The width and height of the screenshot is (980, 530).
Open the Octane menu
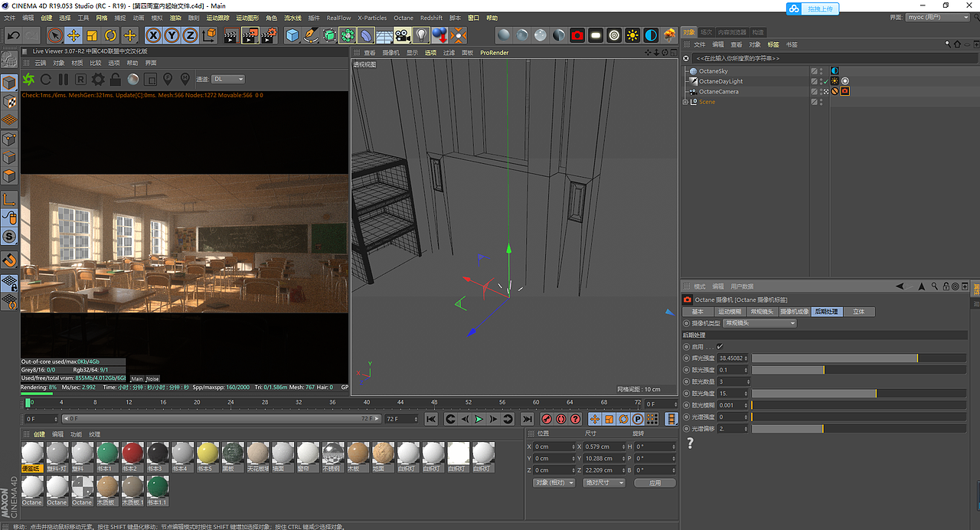click(403, 18)
